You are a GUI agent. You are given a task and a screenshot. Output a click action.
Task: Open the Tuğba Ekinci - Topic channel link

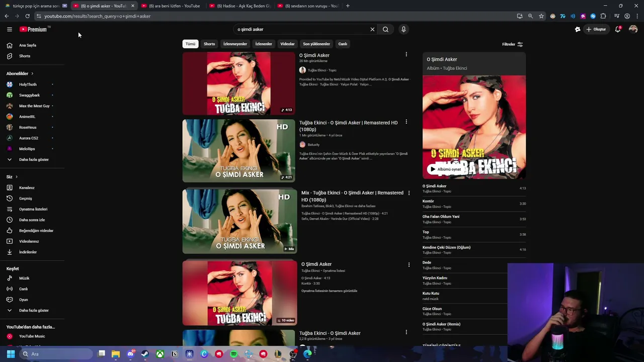[322, 70]
